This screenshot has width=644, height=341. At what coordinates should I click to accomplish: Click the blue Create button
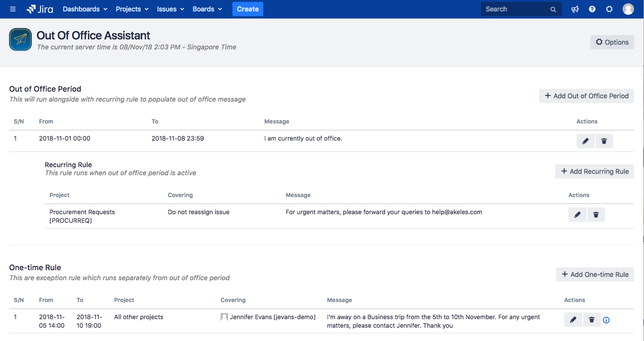[248, 9]
